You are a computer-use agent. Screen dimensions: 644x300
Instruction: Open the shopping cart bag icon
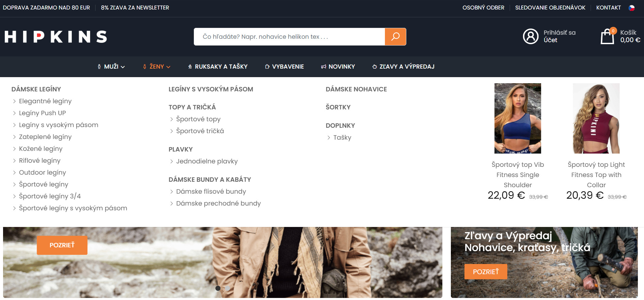607,37
